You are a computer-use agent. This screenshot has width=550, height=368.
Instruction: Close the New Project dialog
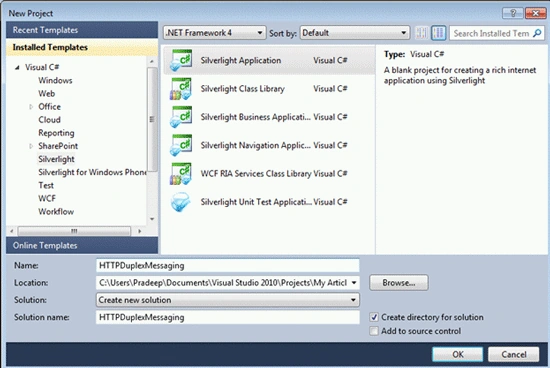[x=535, y=13]
